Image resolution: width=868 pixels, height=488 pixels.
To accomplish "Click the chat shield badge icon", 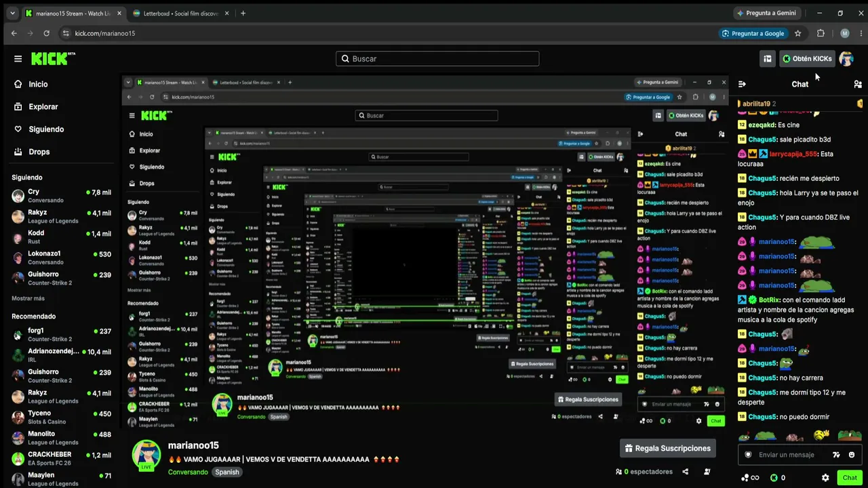I will click(x=749, y=455).
